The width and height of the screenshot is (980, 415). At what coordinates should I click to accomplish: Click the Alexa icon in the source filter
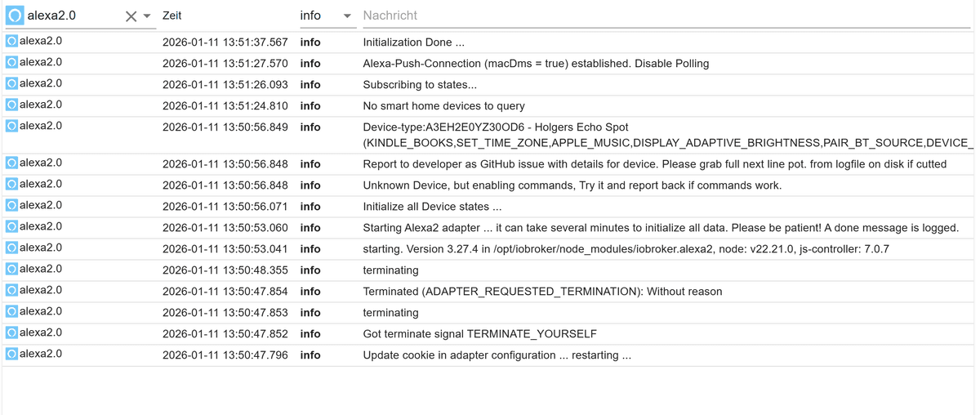click(15, 16)
